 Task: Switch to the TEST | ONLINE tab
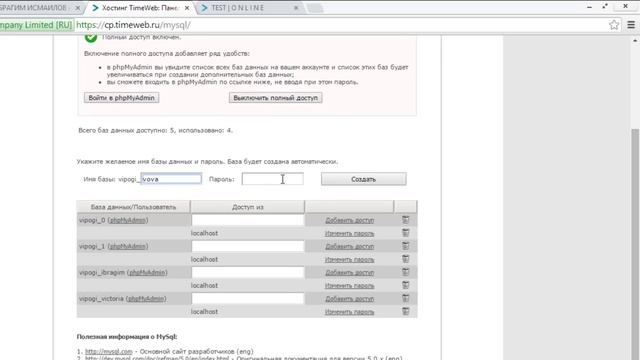[x=250, y=8]
